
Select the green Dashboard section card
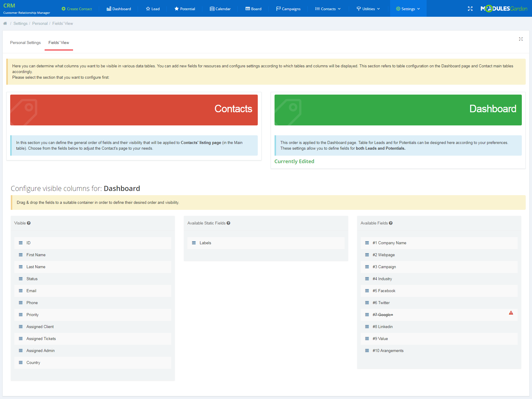coord(398,110)
